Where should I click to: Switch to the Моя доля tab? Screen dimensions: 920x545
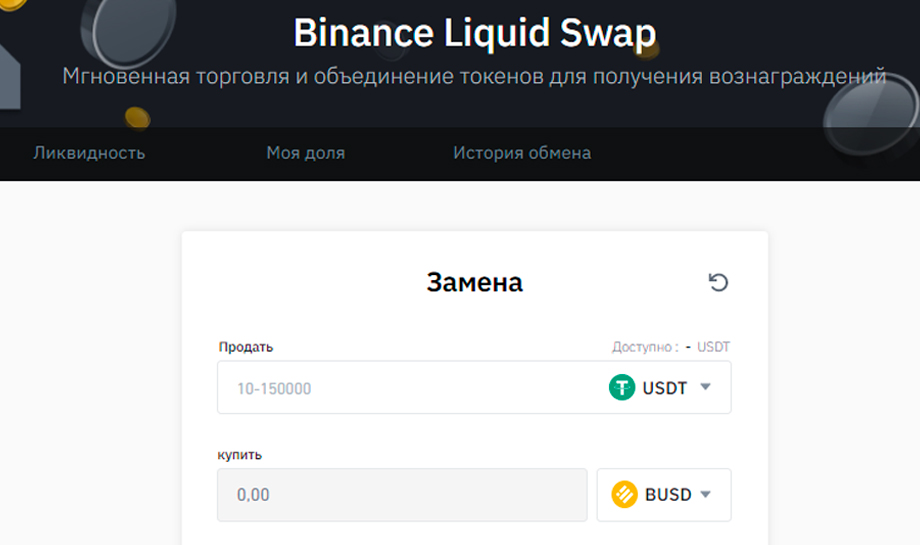click(x=305, y=153)
